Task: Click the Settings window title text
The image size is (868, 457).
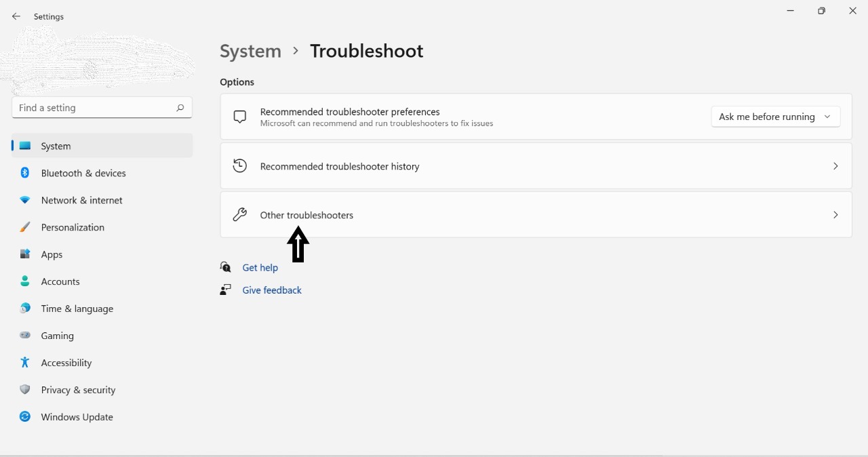Action: coord(49,17)
